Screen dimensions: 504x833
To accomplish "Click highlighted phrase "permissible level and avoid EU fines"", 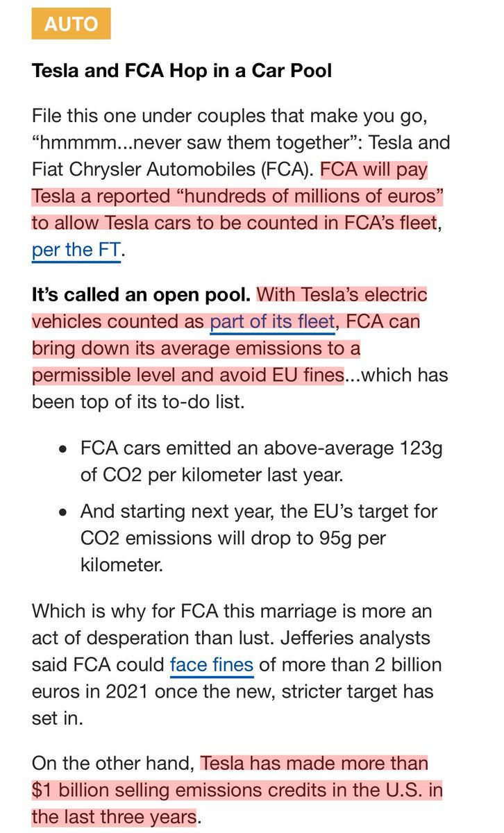I will [x=187, y=375].
